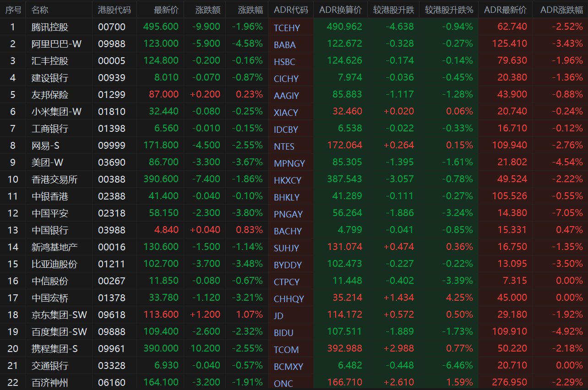This screenshot has width=588, height=390.
Task: Click stock code 01299
Action: click(111, 95)
